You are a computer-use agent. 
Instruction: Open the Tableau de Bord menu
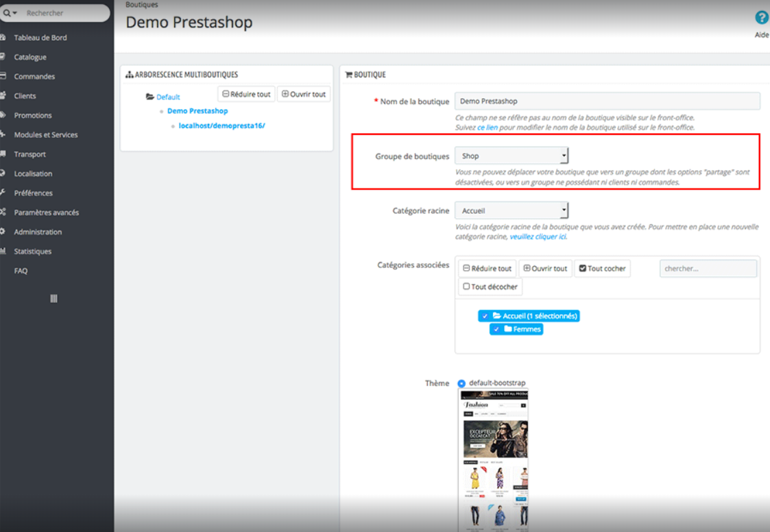point(40,38)
